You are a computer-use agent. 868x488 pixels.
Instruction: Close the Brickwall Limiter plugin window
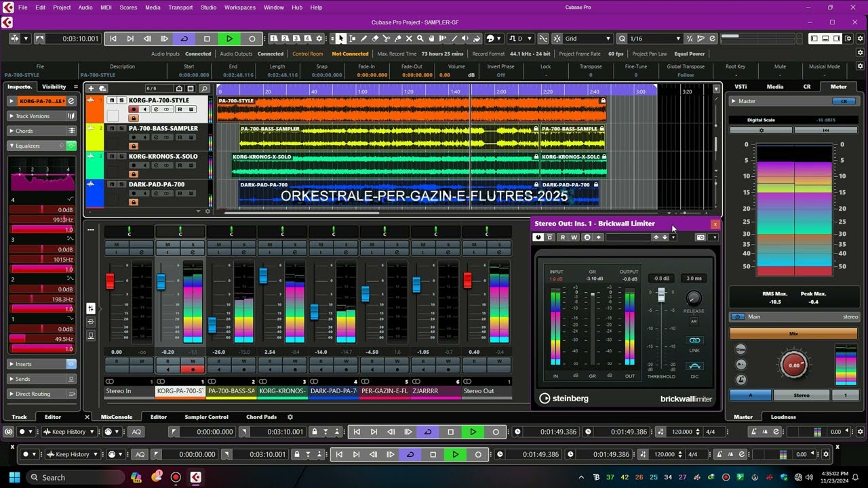(715, 224)
